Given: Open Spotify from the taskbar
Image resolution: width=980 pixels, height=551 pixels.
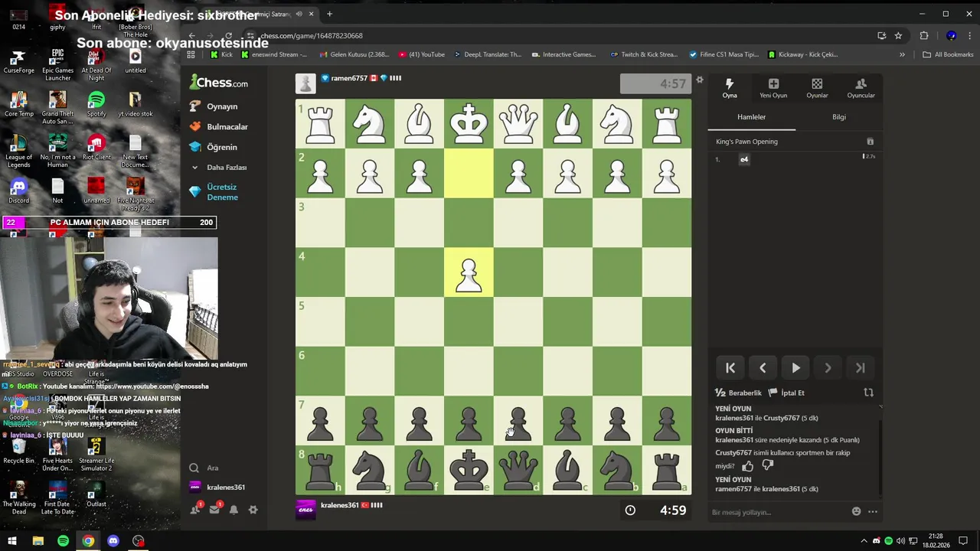Looking at the screenshot, I should coord(63,541).
